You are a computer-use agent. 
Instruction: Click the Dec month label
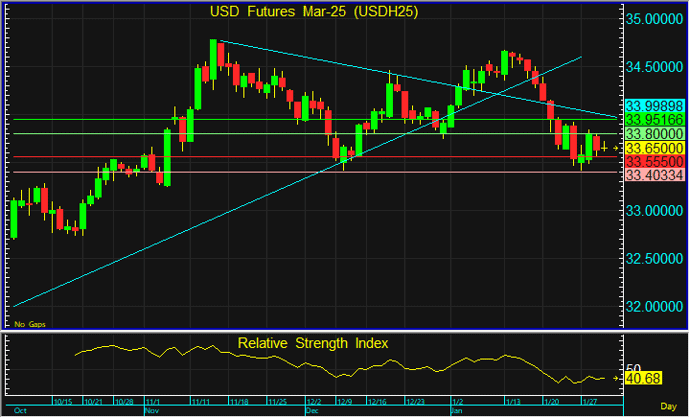(312, 411)
